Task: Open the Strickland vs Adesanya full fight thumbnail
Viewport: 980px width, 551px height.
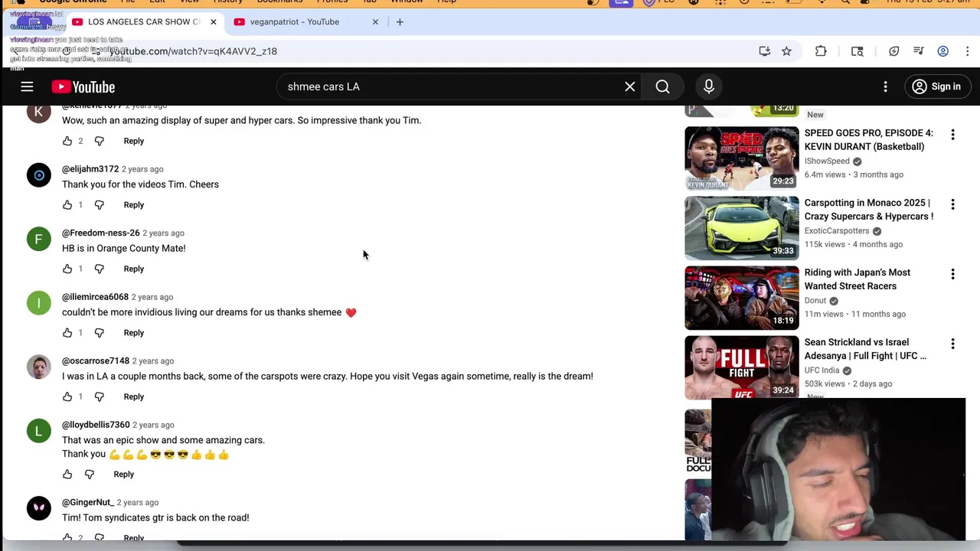Action: 741,367
